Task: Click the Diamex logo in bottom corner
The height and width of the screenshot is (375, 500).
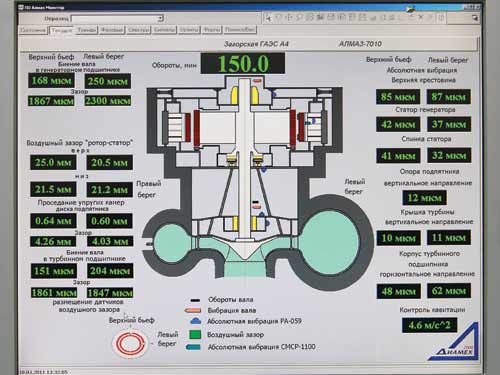Action: pyautogui.click(x=454, y=341)
